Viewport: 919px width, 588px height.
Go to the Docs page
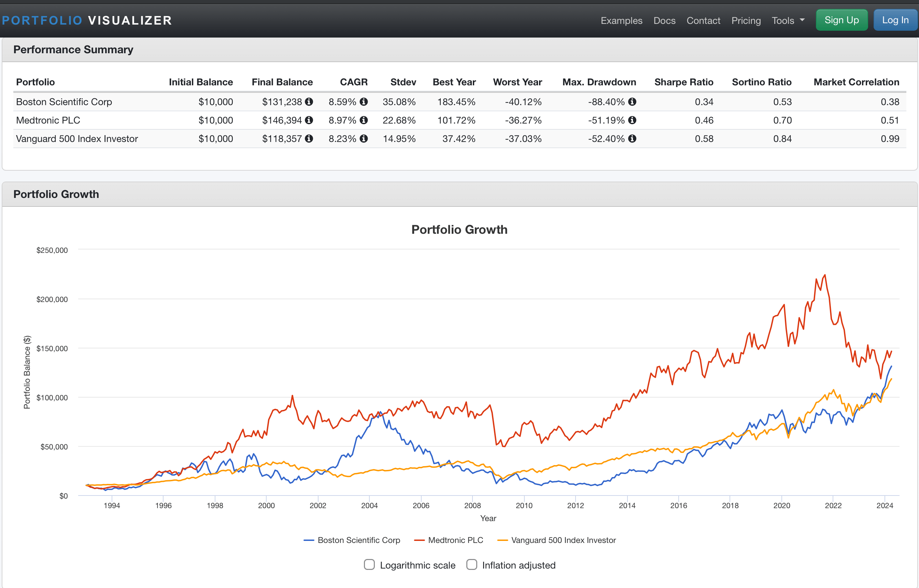664,20
